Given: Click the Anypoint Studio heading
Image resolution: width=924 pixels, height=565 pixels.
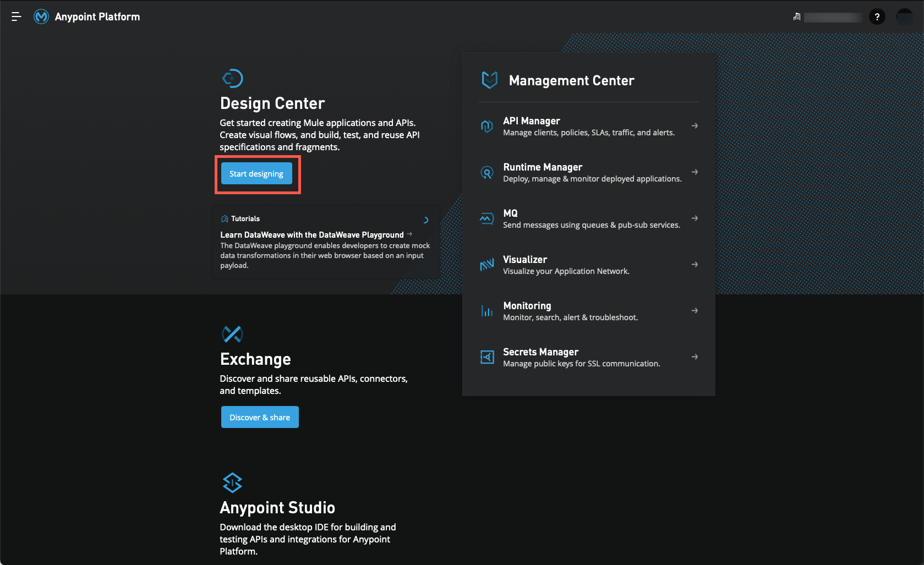Looking at the screenshot, I should coord(277,508).
